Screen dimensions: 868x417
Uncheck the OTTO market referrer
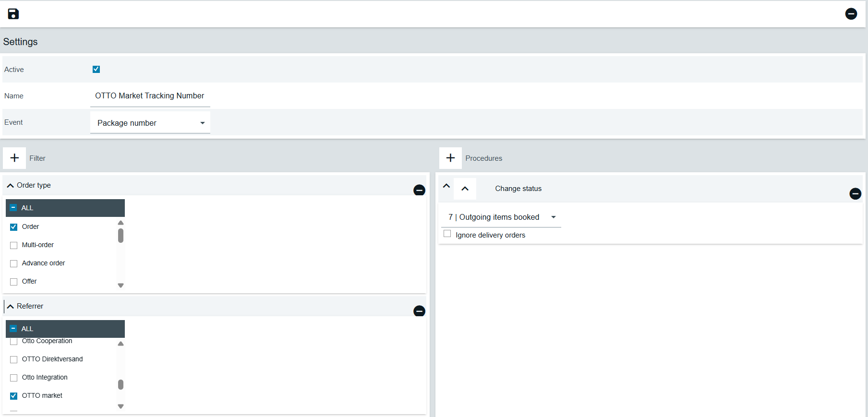14,396
